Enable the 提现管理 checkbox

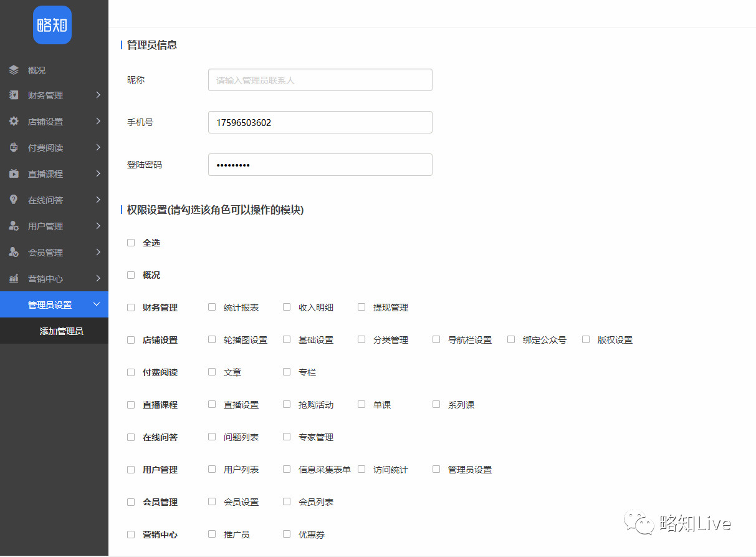[x=361, y=307]
